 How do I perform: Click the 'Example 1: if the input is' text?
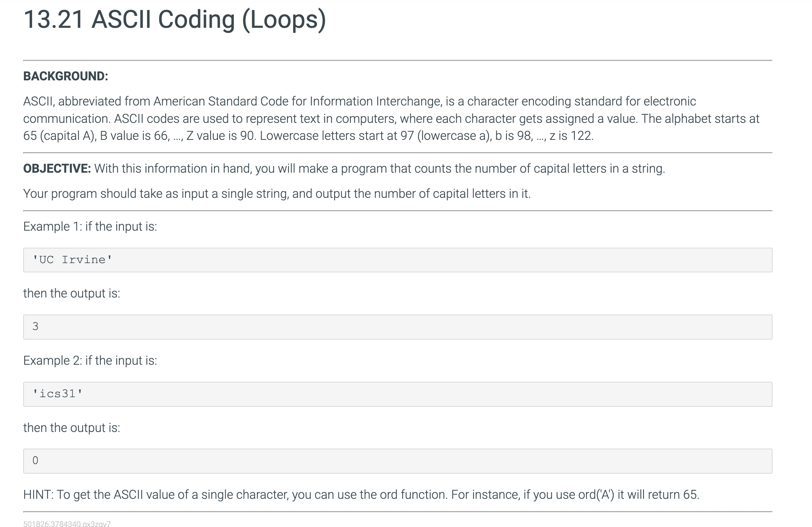coord(90,226)
